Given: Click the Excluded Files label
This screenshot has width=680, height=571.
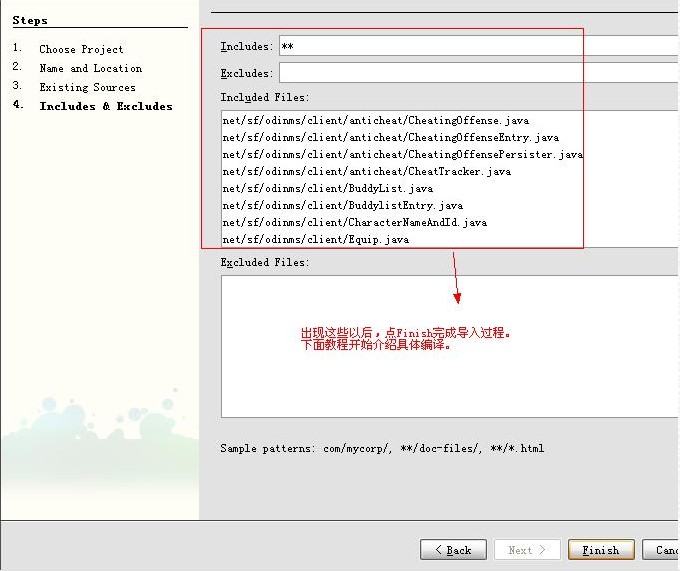Looking at the screenshot, I should tap(265, 262).
